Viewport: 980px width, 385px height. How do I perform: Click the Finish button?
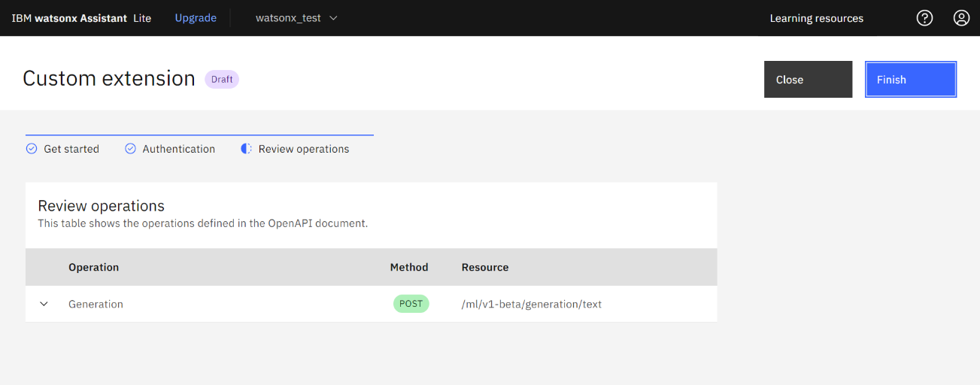click(x=911, y=80)
